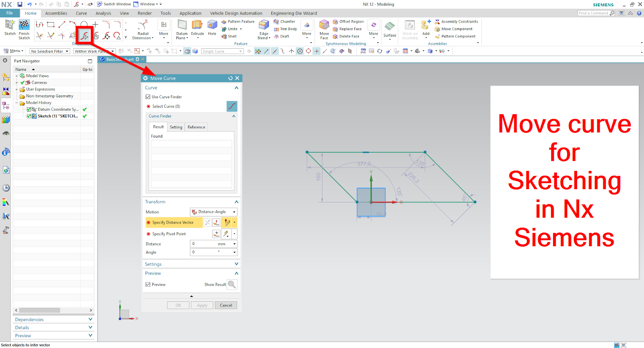Image resolution: width=644 pixels, height=348 pixels.
Task: Click the Select Curve icon in dialog
Action: pyautogui.click(x=232, y=106)
